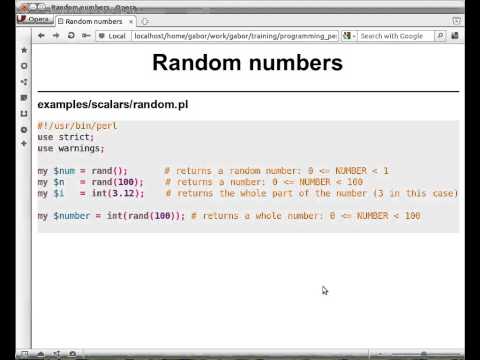Screen dimensions: 480x360
Task: Click the Random numbers page heading
Action: point(248,62)
